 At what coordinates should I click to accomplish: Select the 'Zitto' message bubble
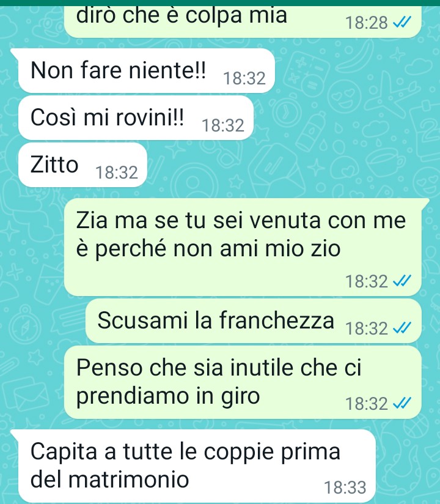(82, 165)
